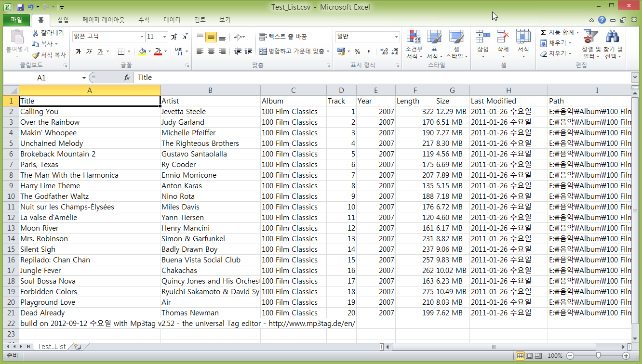642x364 pixels.
Task: Toggle align text left button
Action: (x=200, y=51)
